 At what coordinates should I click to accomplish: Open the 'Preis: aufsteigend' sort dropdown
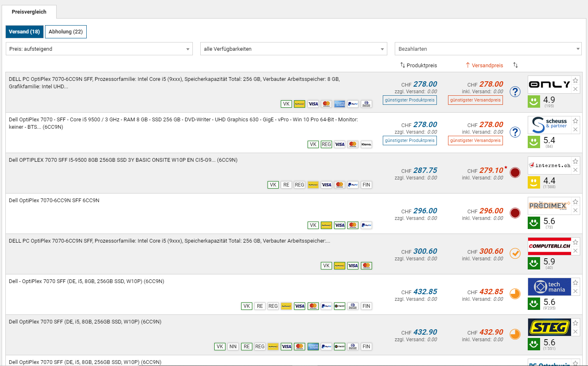99,49
